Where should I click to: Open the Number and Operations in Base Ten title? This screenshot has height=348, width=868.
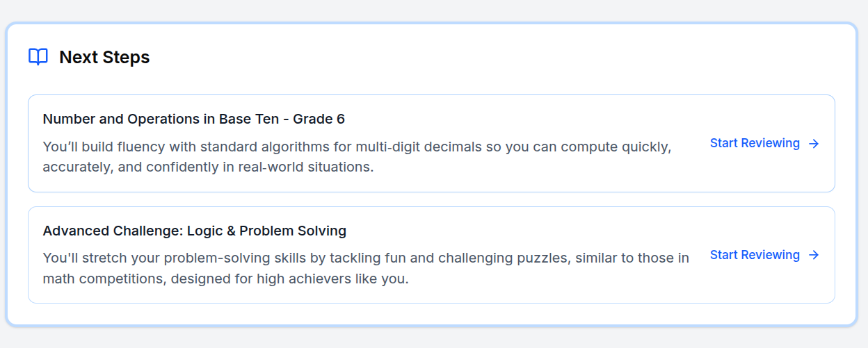coord(193,119)
